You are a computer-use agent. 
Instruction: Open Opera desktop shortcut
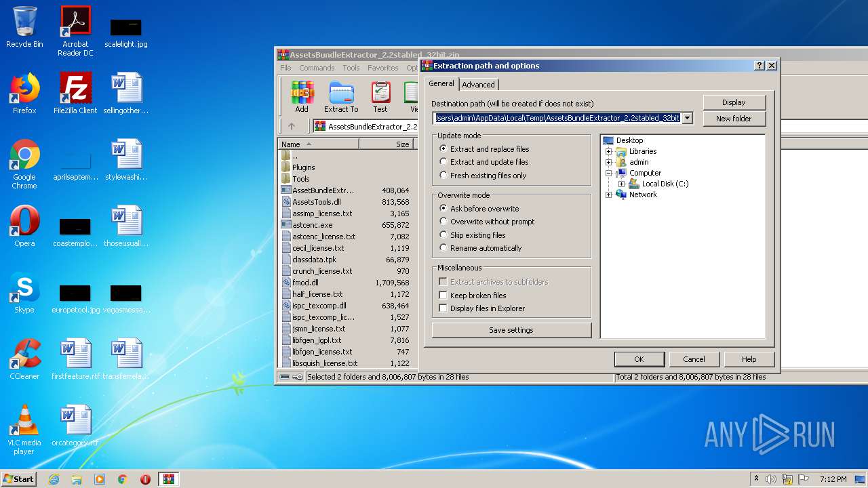(24, 226)
